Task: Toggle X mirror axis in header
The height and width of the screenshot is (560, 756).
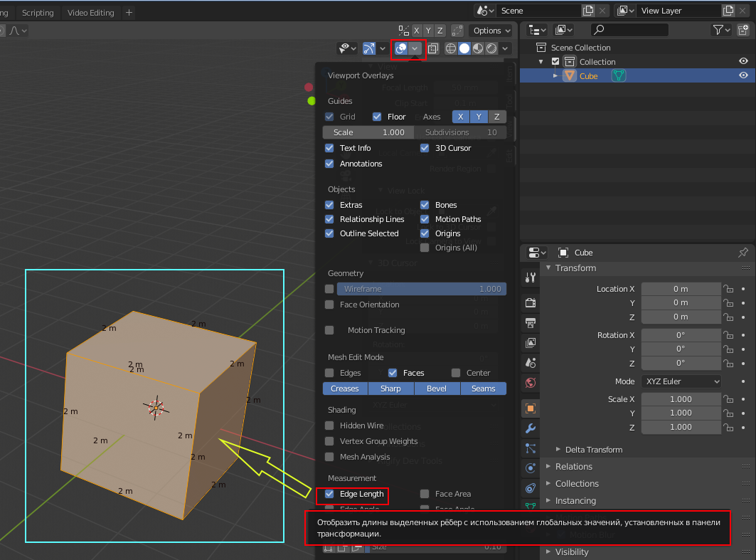Action: coord(417,31)
